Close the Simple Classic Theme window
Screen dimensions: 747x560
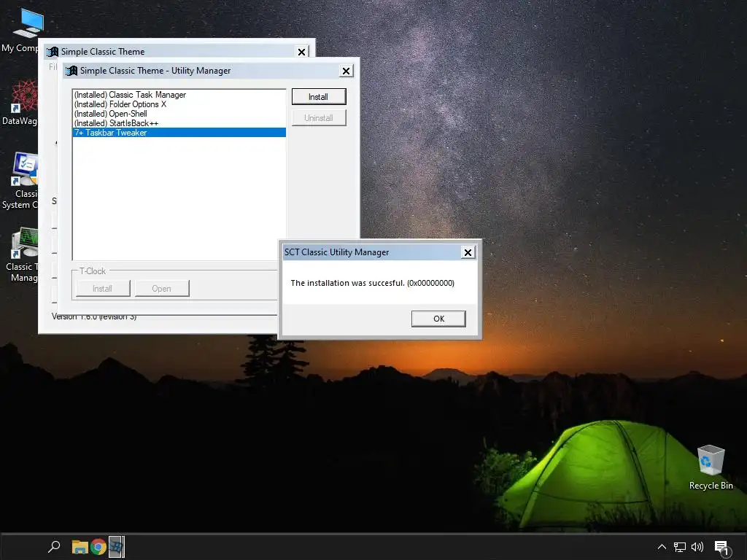pyautogui.click(x=301, y=52)
